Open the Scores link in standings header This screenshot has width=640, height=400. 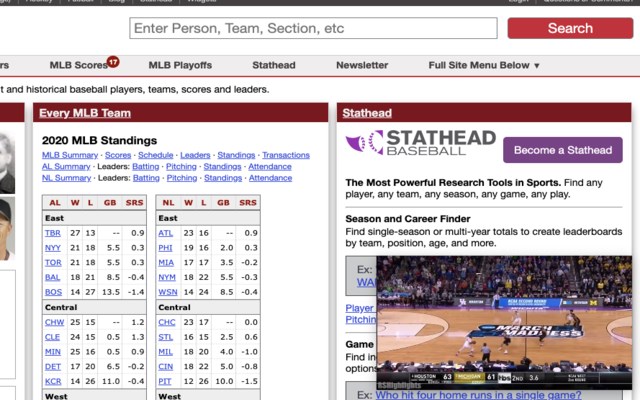(118, 155)
